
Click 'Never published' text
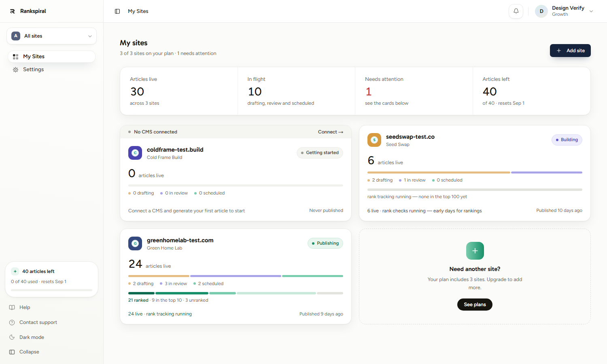pos(326,210)
